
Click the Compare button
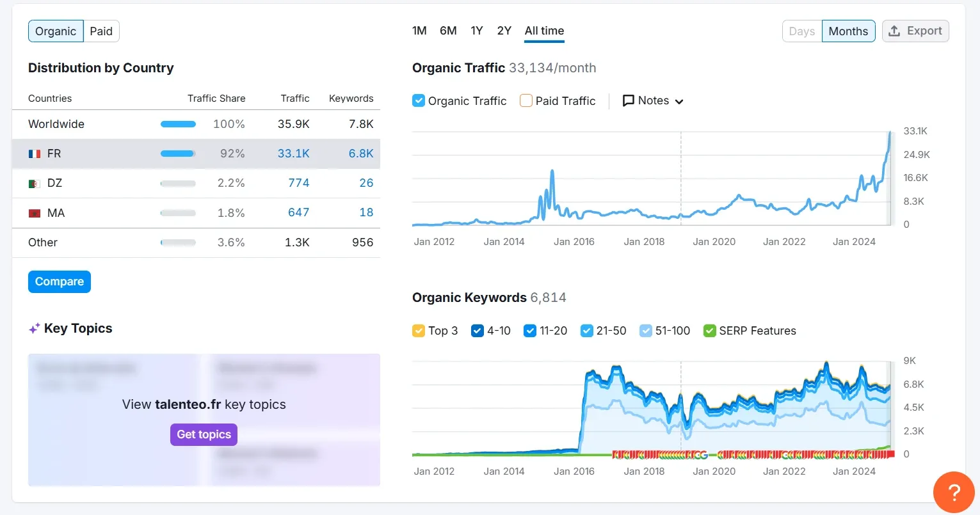tap(60, 281)
